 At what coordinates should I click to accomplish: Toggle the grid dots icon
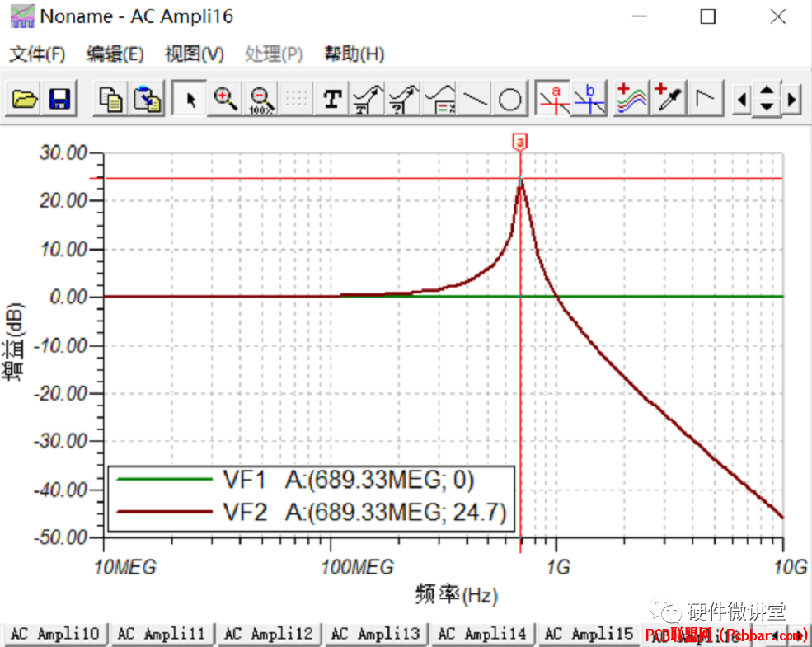point(296,98)
